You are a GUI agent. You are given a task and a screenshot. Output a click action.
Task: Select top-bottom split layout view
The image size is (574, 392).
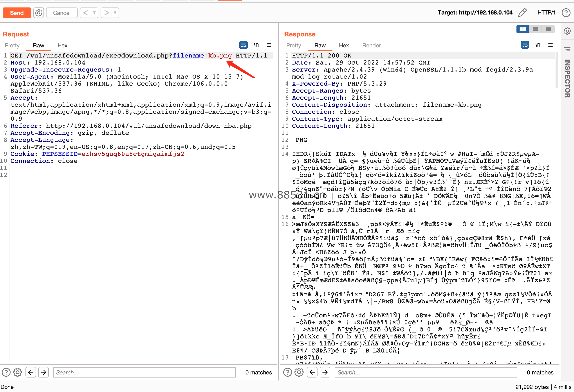536,29
